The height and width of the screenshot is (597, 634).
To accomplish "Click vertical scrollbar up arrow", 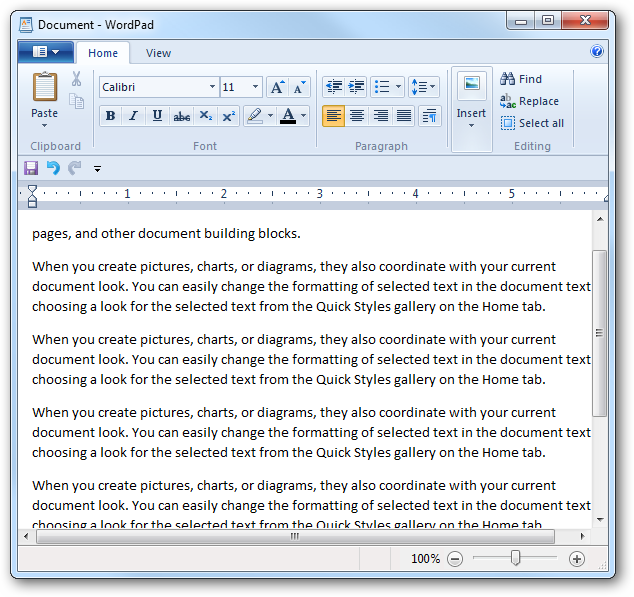I will [x=600, y=219].
